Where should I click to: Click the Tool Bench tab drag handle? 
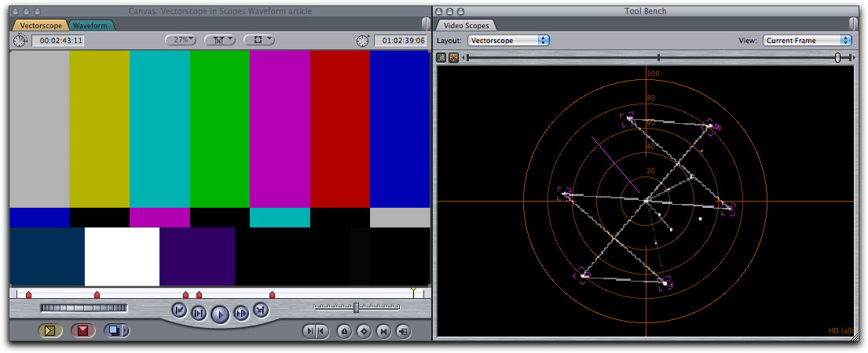[x=853, y=24]
